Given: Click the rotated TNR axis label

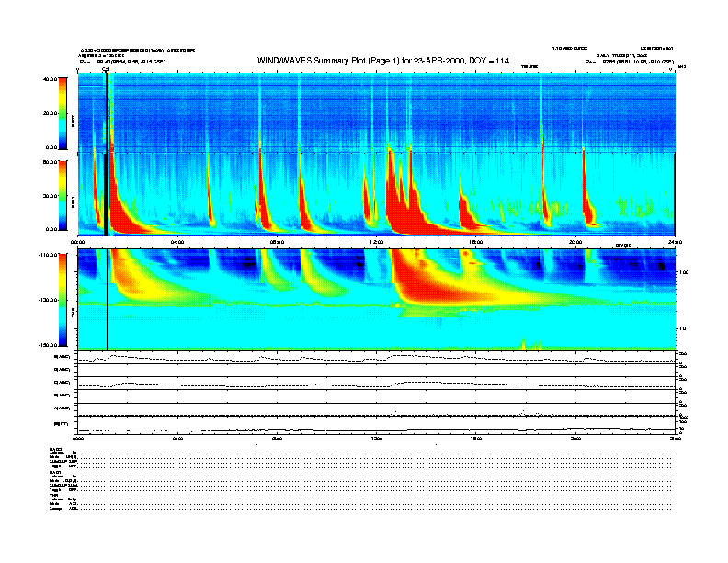Looking at the screenshot, I should [73, 315].
